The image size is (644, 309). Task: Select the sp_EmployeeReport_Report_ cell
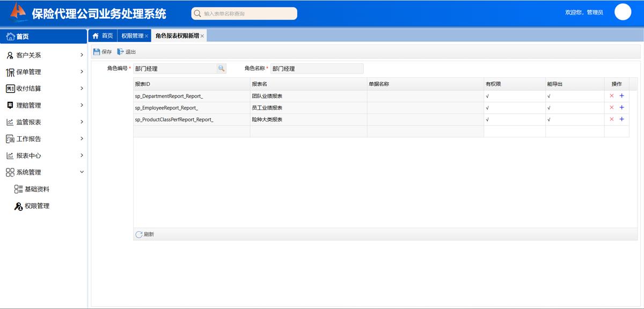click(x=192, y=108)
